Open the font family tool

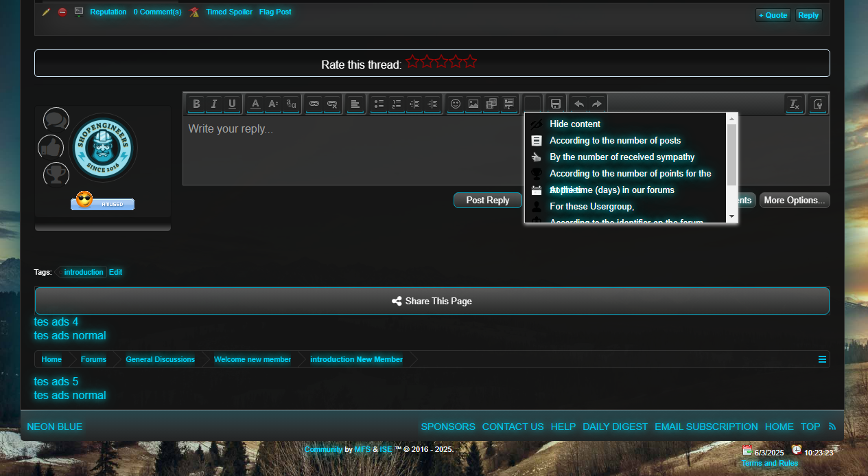pos(291,104)
